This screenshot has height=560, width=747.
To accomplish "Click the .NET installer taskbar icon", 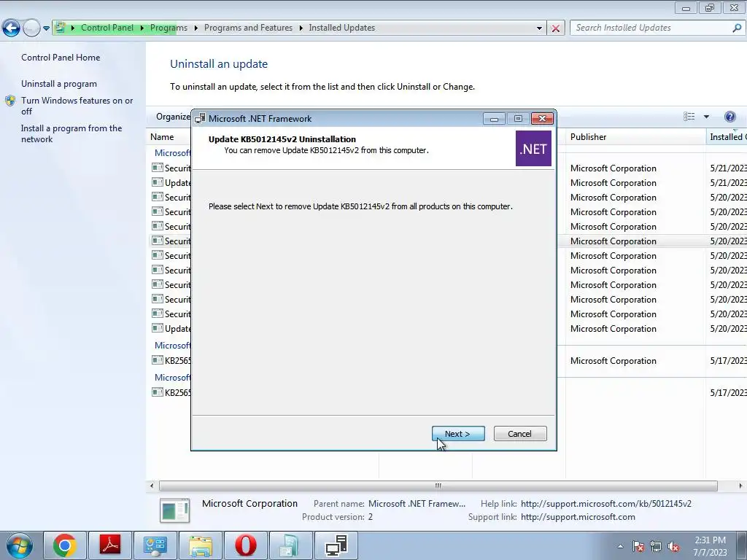I will (x=336, y=545).
